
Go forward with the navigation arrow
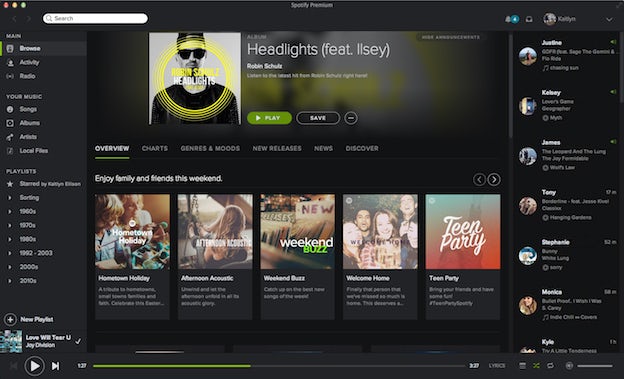click(28, 19)
